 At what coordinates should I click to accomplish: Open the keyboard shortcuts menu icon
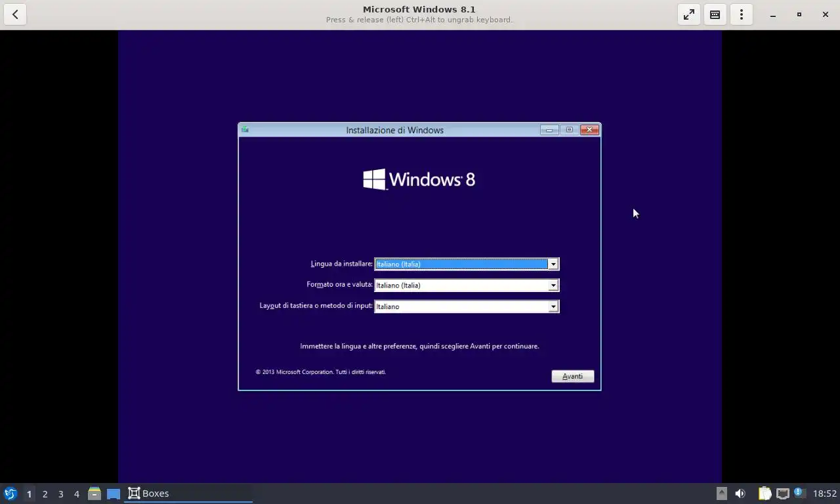[715, 14]
